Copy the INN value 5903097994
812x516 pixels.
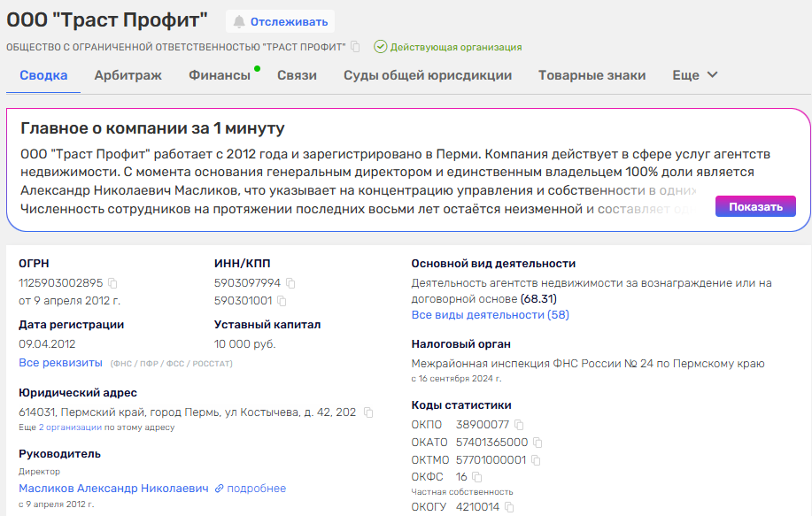[x=290, y=283]
